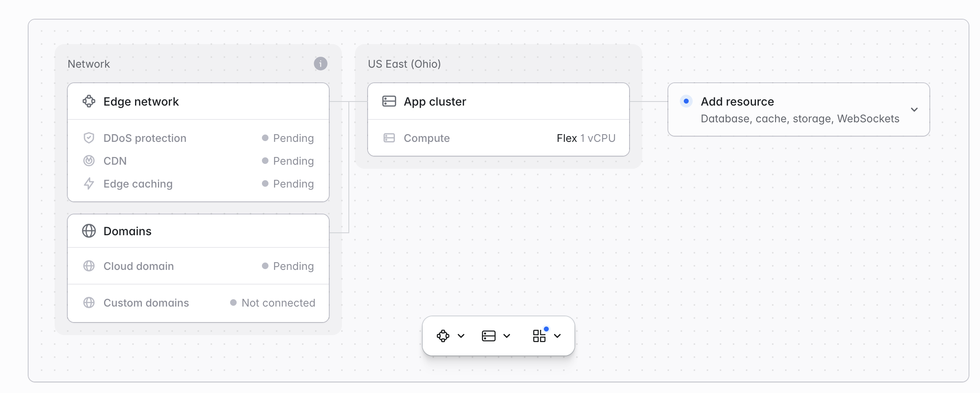
Task: Select the Edge network header
Action: point(198,101)
